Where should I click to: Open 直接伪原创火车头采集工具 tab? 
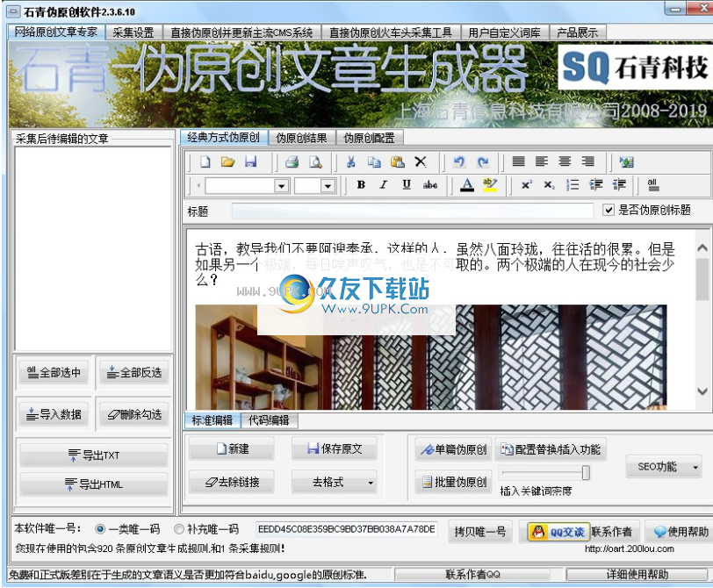391,32
